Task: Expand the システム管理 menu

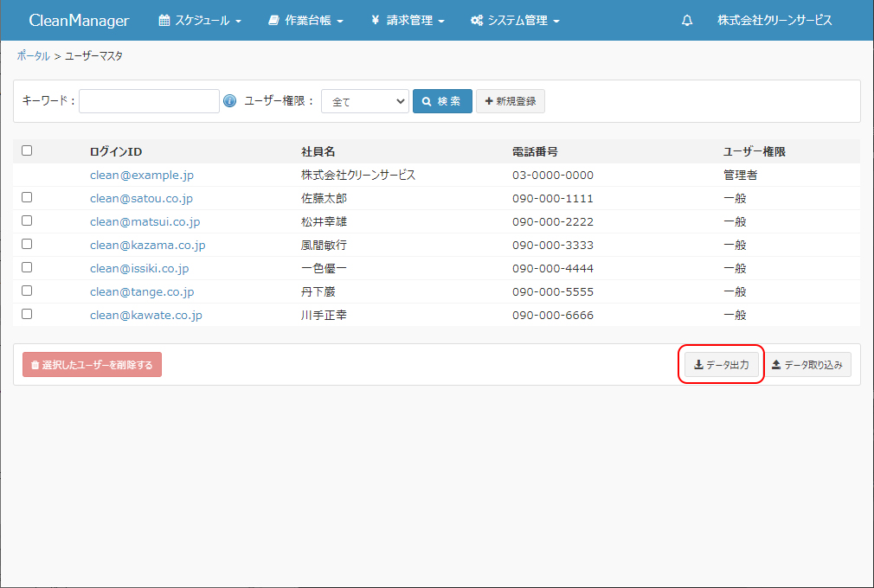Action: pos(515,21)
